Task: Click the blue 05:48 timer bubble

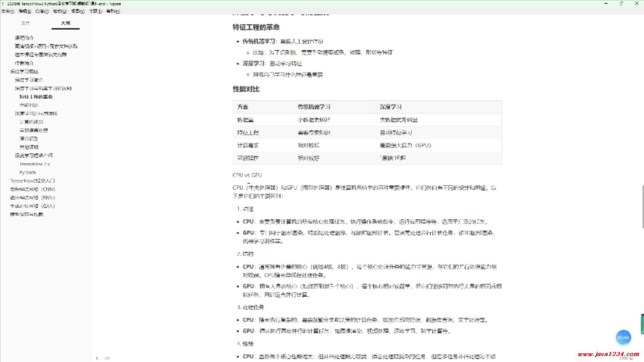Action: pyautogui.click(x=623, y=338)
